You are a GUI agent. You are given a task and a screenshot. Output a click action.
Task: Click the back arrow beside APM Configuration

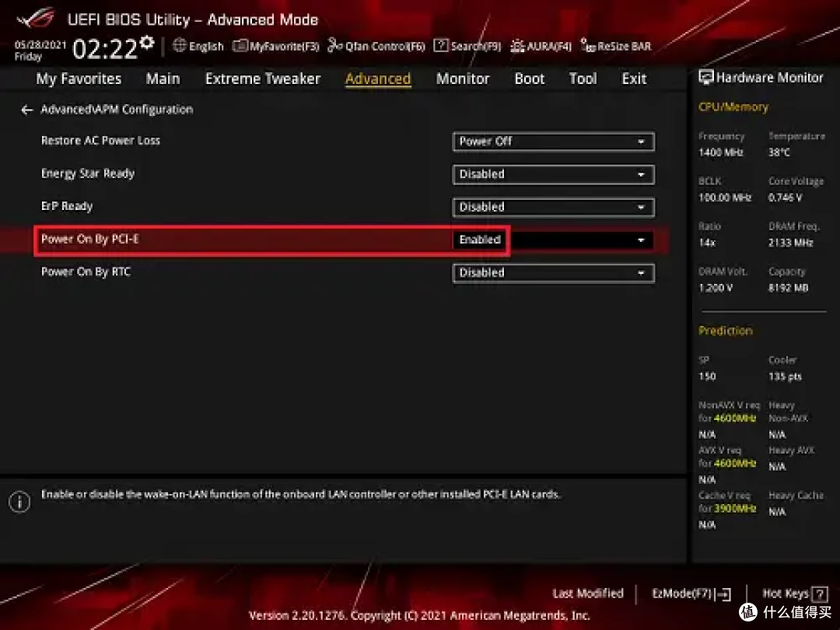pos(26,110)
